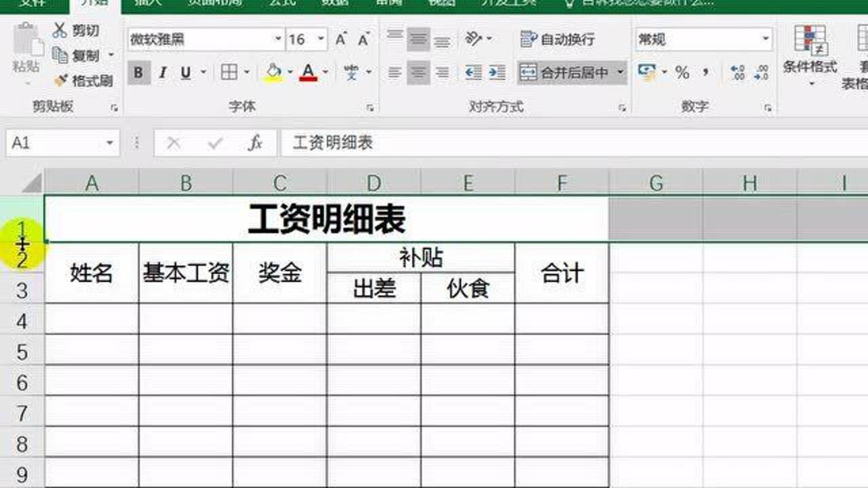This screenshot has width=868, height=488.
Task: Expand the number format 常规 combo box
Action: tap(766, 39)
